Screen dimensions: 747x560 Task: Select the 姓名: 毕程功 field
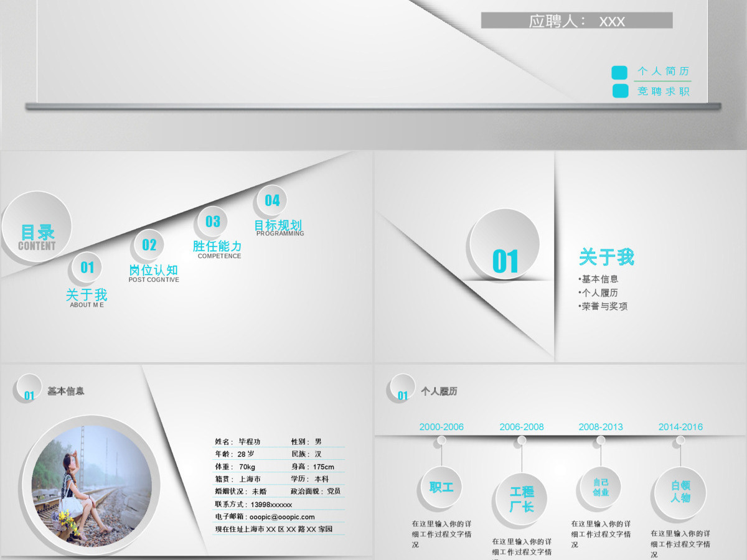pyautogui.click(x=238, y=441)
